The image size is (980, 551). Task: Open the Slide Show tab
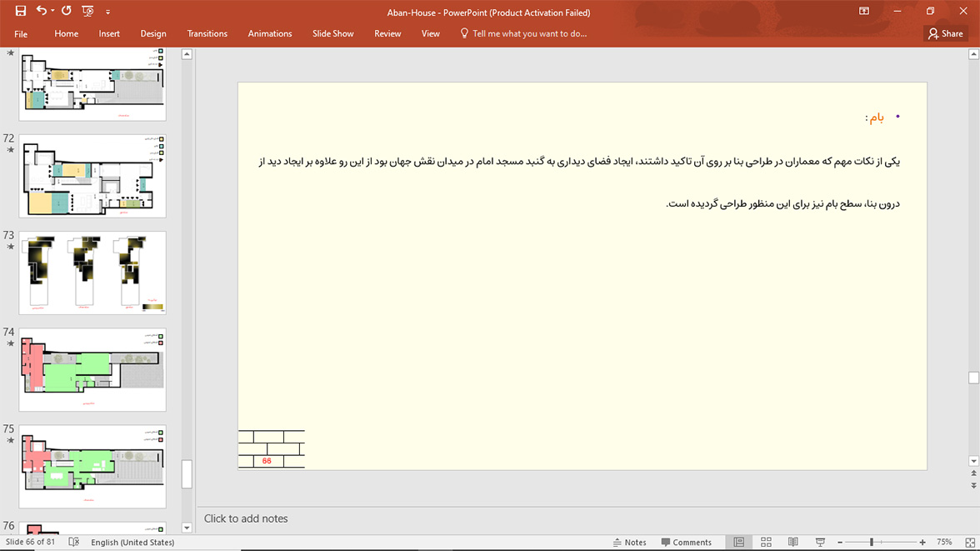(x=333, y=34)
